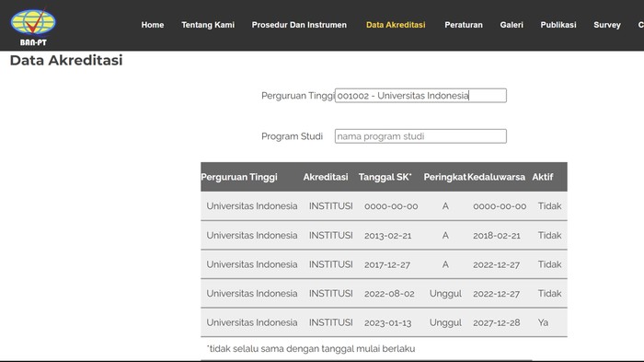Open the Tentang Kami menu
Image resolution: width=644 pixels, height=362 pixels.
[208, 25]
